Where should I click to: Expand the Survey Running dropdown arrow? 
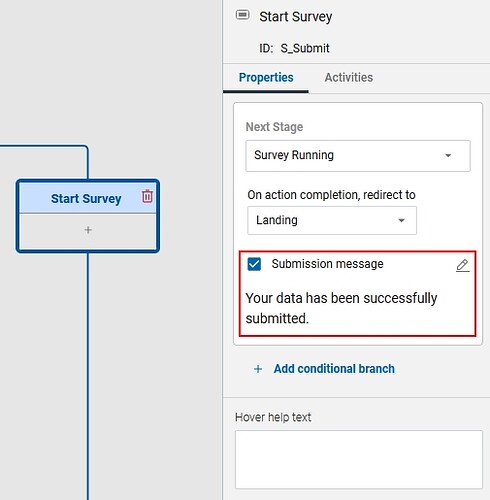point(448,155)
